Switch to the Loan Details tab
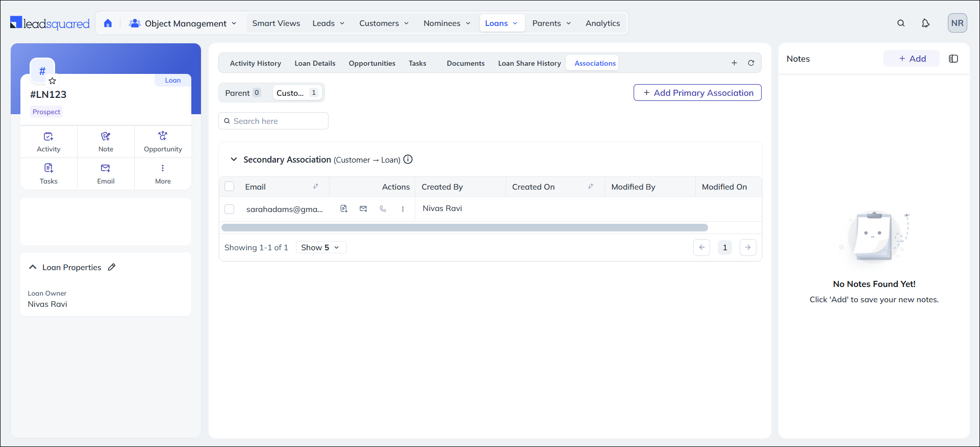The width and height of the screenshot is (980, 447). pyautogui.click(x=315, y=63)
